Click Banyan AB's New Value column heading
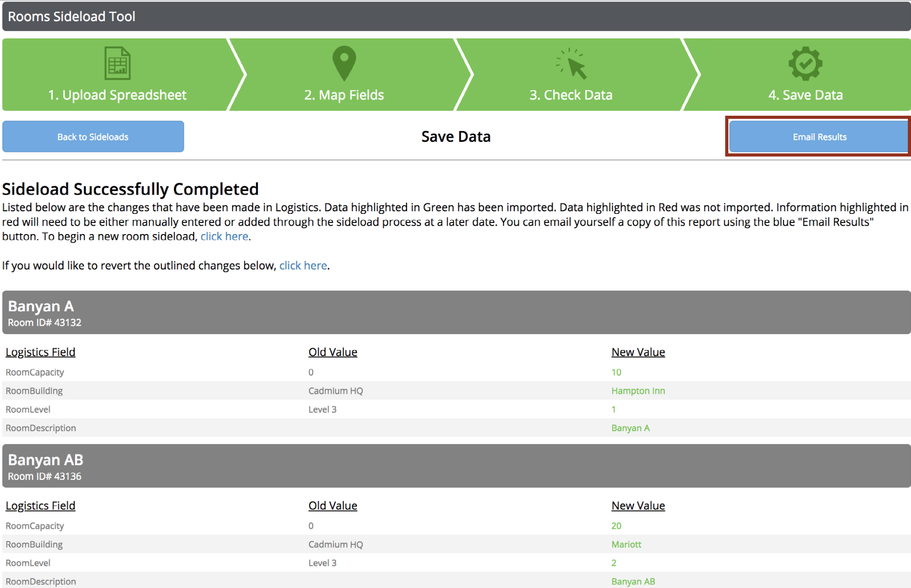The height and width of the screenshot is (588, 911). pyautogui.click(x=638, y=505)
